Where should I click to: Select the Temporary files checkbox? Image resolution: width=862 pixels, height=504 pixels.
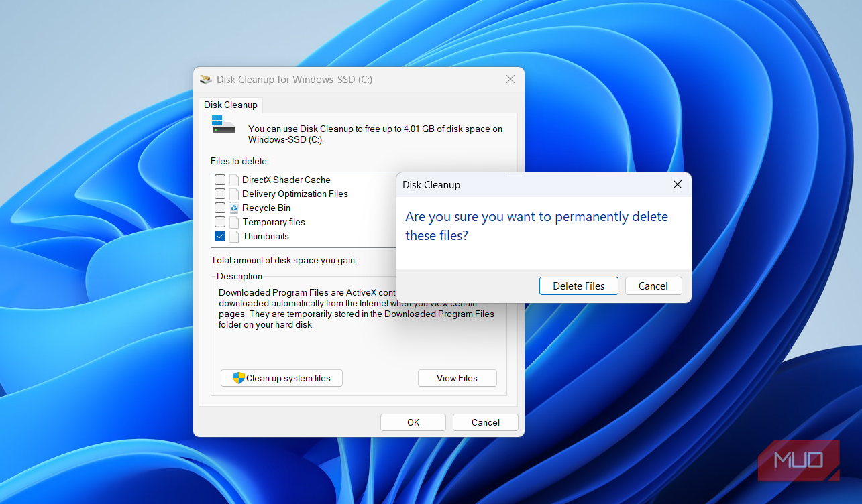pyautogui.click(x=220, y=222)
